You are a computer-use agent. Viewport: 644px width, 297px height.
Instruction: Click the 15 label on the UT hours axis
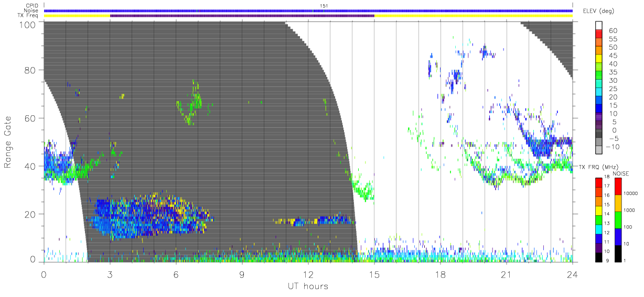coord(374,274)
